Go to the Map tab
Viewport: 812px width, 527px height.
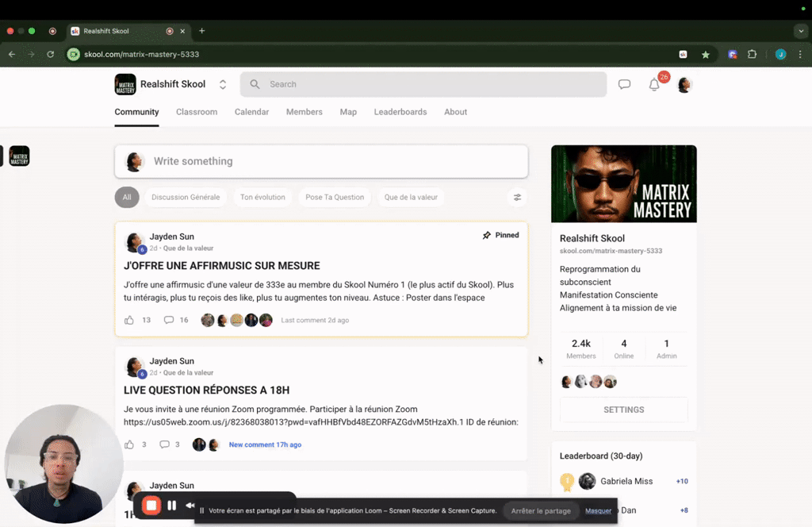(348, 112)
